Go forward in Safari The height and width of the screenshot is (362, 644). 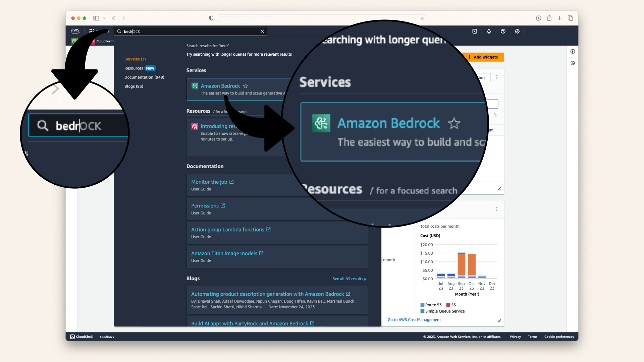click(x=123, y=18)
